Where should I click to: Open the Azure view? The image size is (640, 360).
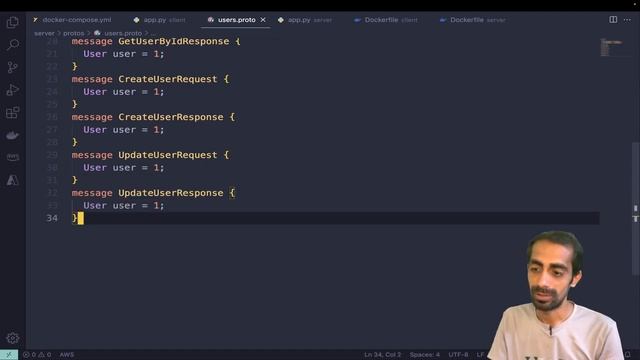click(x=13, y=180)
